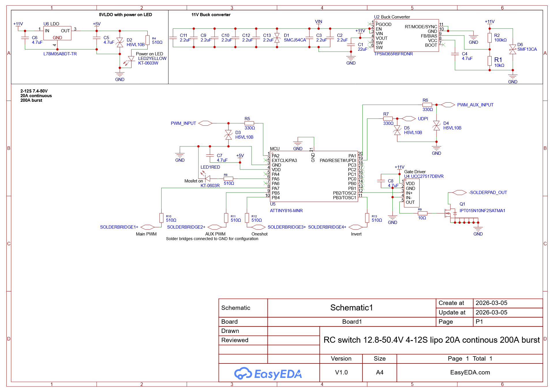Viewport: 554px width, 392px height.
Task: Click the UDPI net port symbol
Action: click(409, 118)
